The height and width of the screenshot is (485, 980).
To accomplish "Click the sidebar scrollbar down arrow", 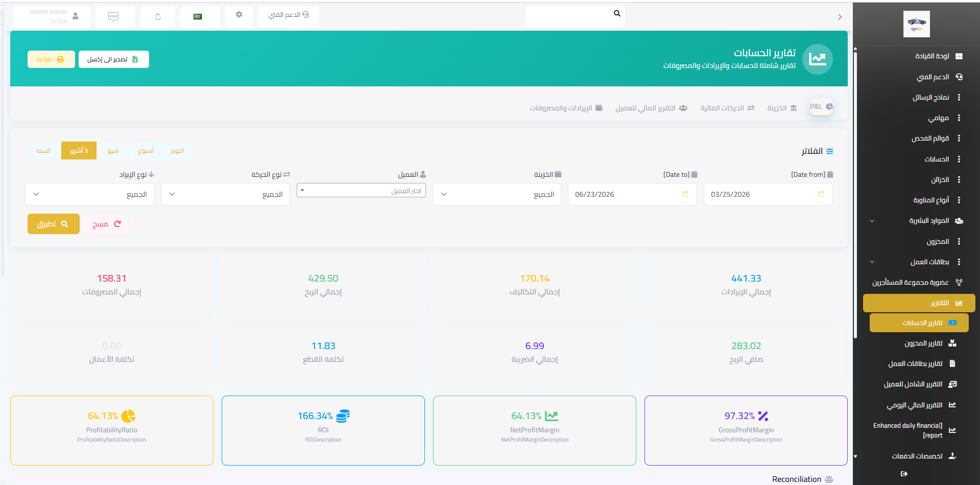I will [x=855, y=456].
